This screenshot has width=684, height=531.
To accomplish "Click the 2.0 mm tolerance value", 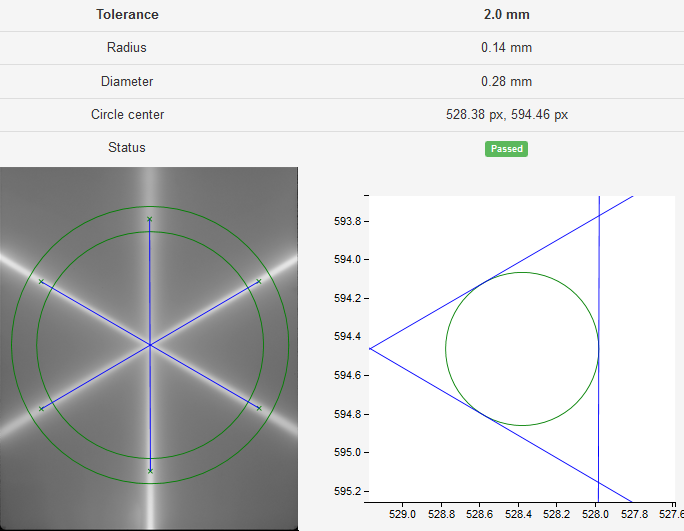I will pyautogui.click(x=506, y=14).
